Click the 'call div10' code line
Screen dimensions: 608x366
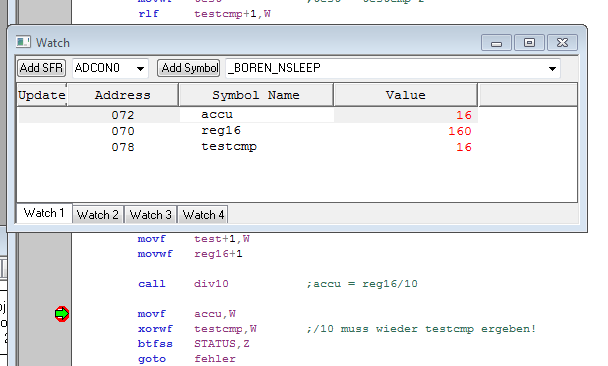[x=183, y=284]
